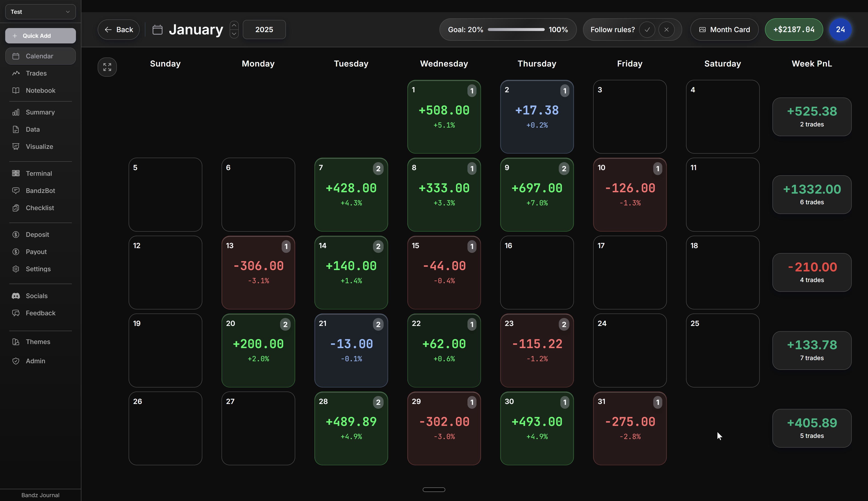Screen dimensions: 868x501
Task: Open the empty January 24 day cell
Action: pos(630,350)
